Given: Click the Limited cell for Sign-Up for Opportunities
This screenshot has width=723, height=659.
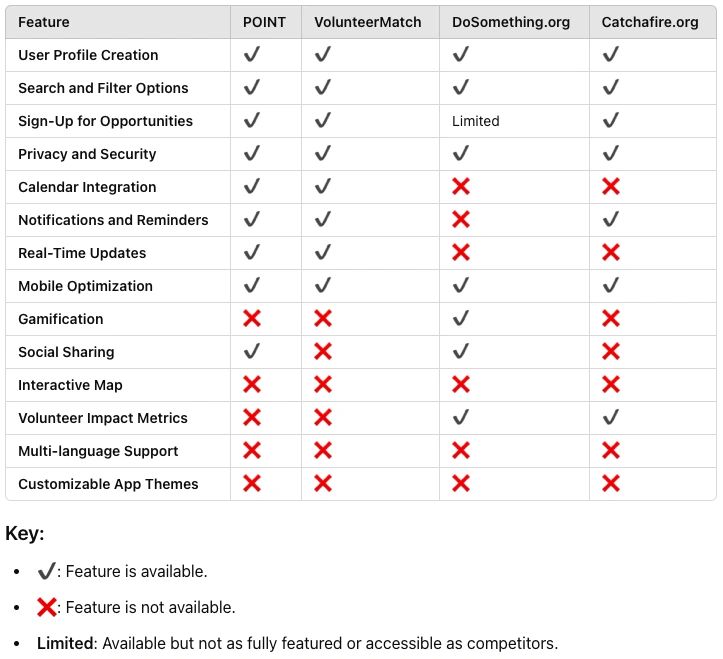Looking at the screenshot, I should coord(475,121).
